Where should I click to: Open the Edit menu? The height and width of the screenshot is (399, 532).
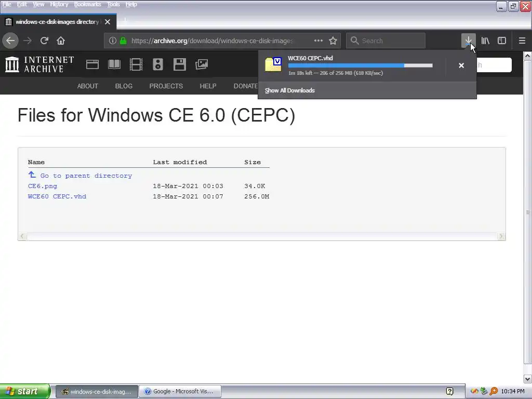click(22, 4)
